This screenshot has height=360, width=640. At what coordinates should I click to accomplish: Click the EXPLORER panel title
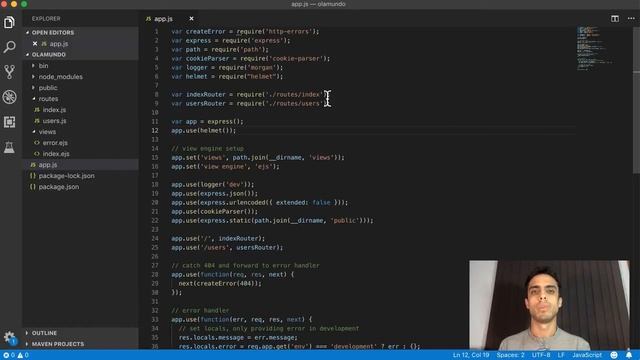[x=46, y=19]
